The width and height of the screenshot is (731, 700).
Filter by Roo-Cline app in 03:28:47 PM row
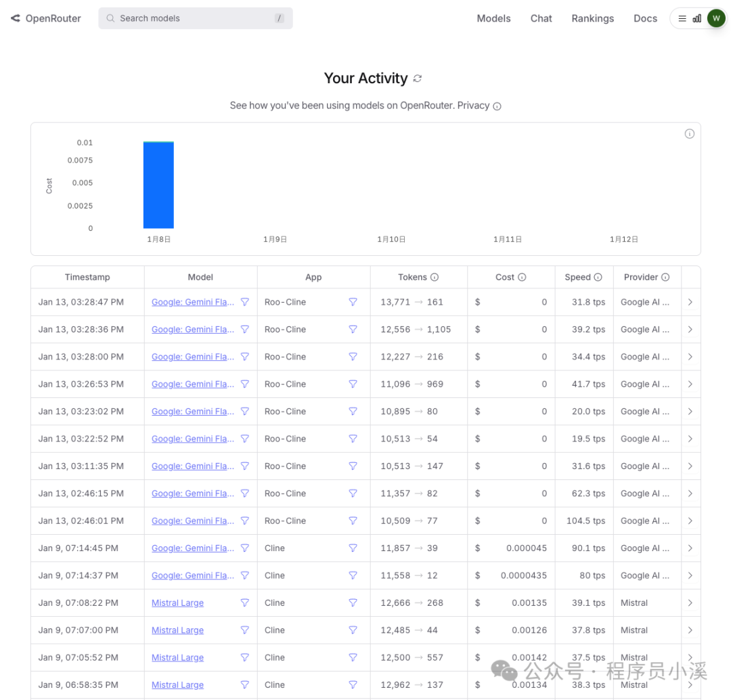click(x=353, y=302)
